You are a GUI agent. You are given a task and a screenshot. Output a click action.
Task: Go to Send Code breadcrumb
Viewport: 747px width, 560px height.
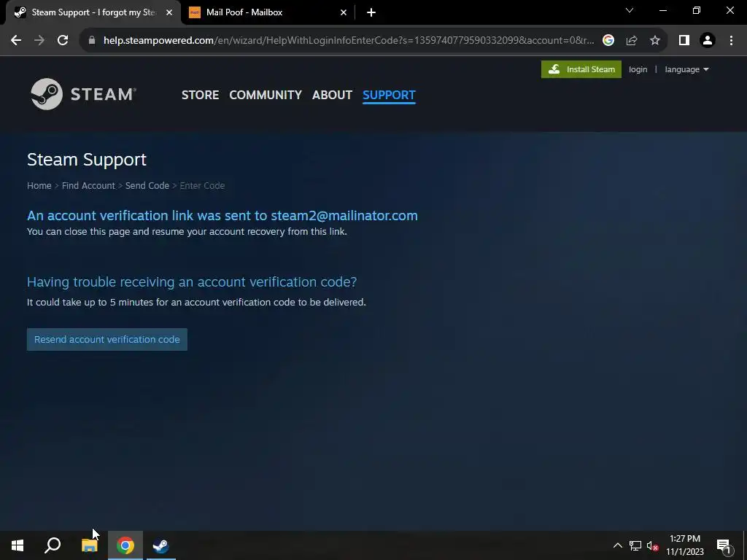pyautogui.click(x=147, y=186)
